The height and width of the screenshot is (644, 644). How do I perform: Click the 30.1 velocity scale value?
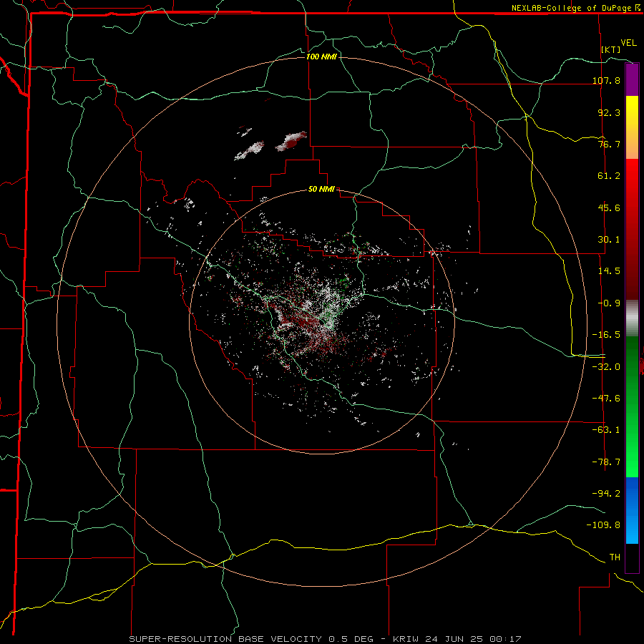(x=609, y=240)
